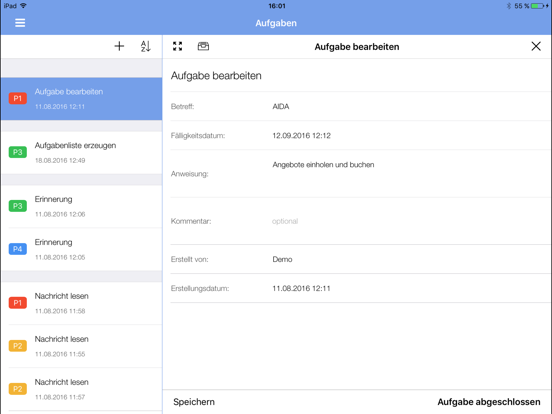Open Nachricht lesen task from 11:57
This screenshot has height=414, width=552.
pyautogui.click(x=82, y=389)
